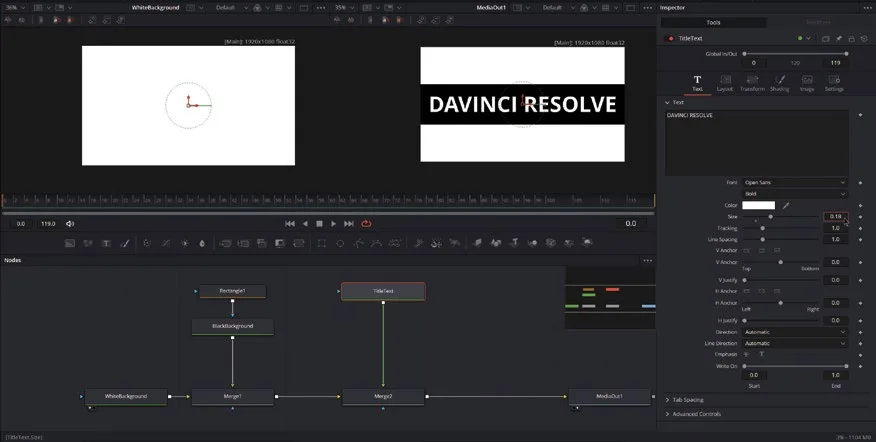876x442 pixels.
Task: Add a Renderer 3D node from the toolbar
Action: coord(587,243)
